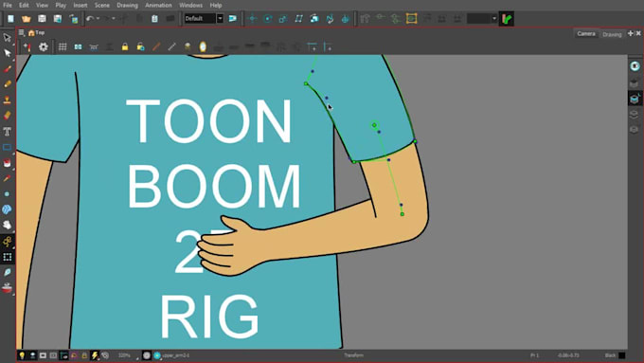The image size is (644, 363).
Task: Select the Rigging deformation tool in left toolbar
Action: pyautogui.click(x=7, y=242)
